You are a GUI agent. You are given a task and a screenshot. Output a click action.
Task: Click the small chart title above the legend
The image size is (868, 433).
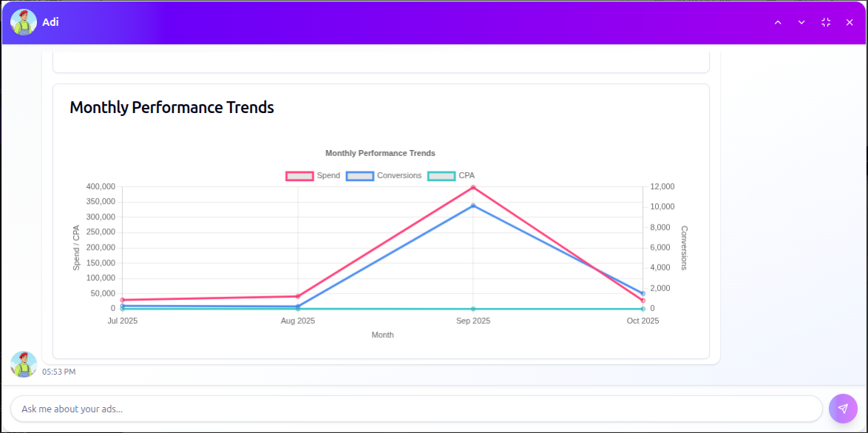[x=380, y=153]
